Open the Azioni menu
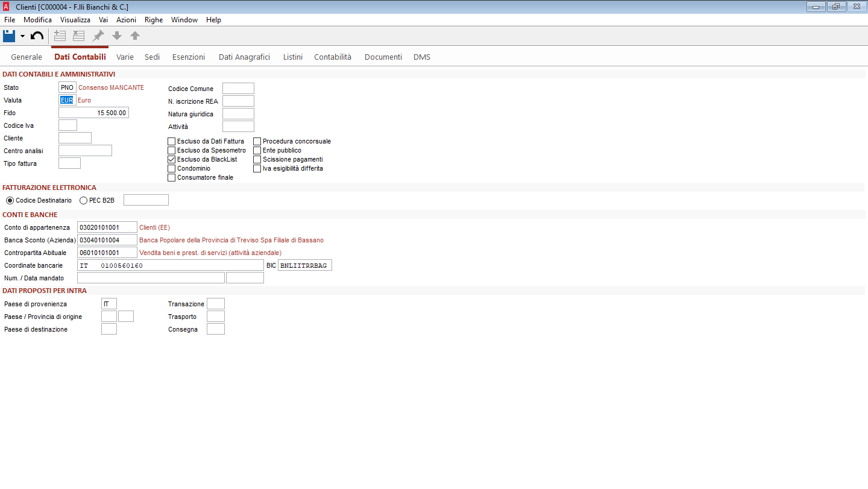Image resolution: width=868 pixels, height=489 pixels. (x=127, y=20)
